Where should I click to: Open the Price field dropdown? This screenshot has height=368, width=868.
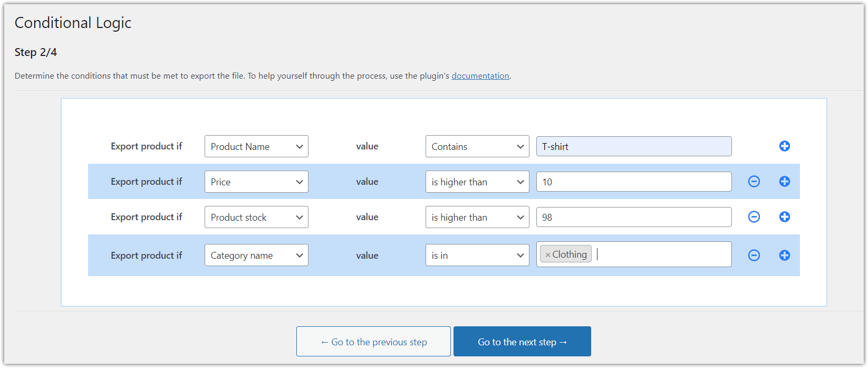point(256,182)
